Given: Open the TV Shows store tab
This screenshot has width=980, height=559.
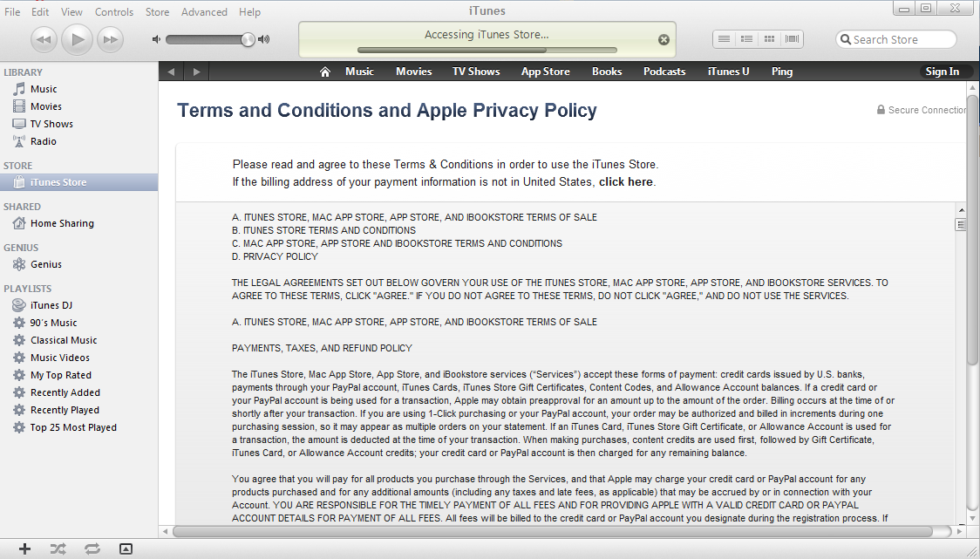Looking at the screenshot, I should coord(476,72).
